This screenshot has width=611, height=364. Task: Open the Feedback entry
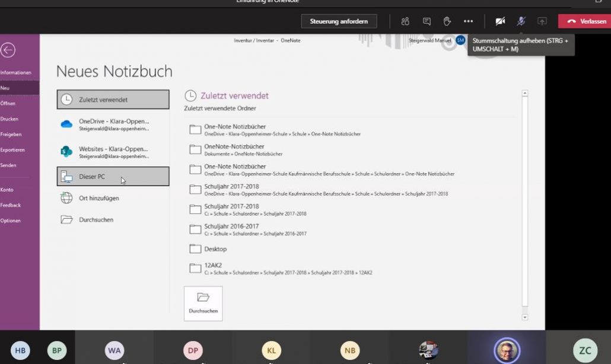tap(20, 205)
